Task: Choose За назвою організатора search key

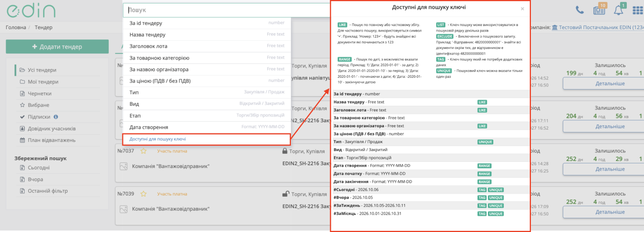Action: 207,69
